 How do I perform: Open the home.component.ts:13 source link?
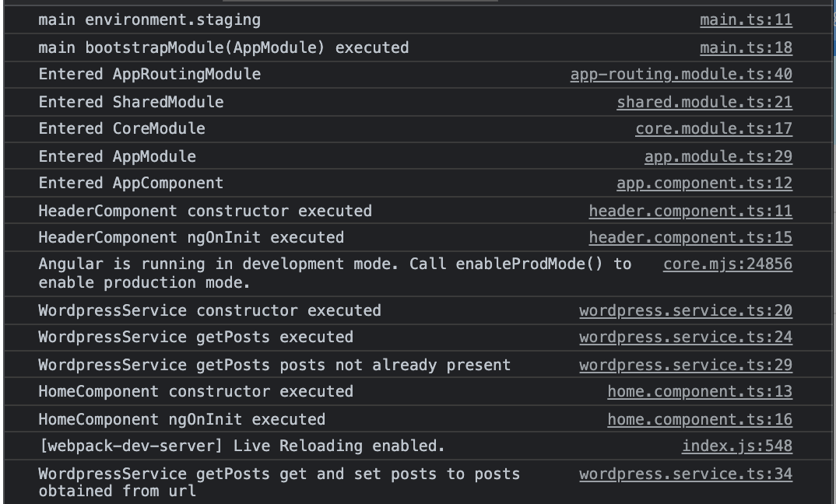(700, 392)
